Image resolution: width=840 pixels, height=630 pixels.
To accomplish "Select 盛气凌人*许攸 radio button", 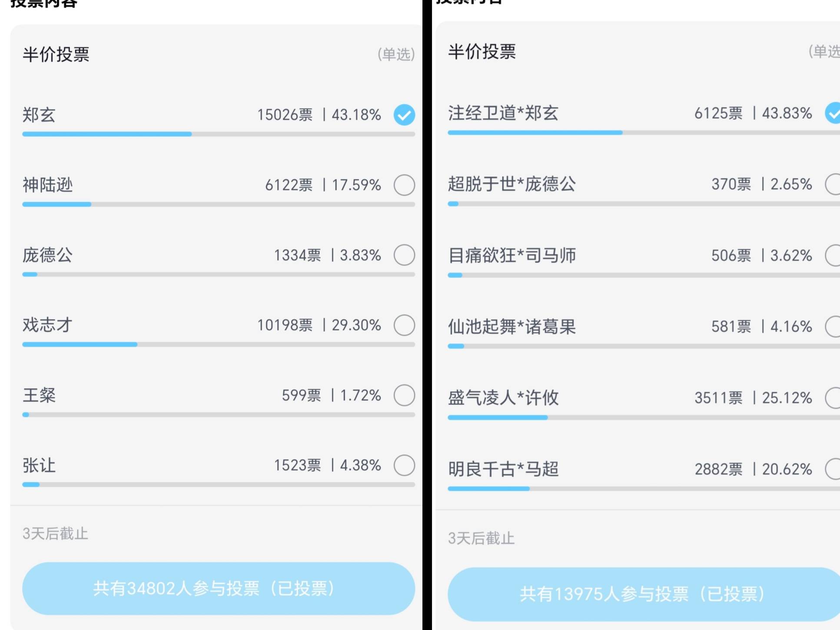I will 833,398.
